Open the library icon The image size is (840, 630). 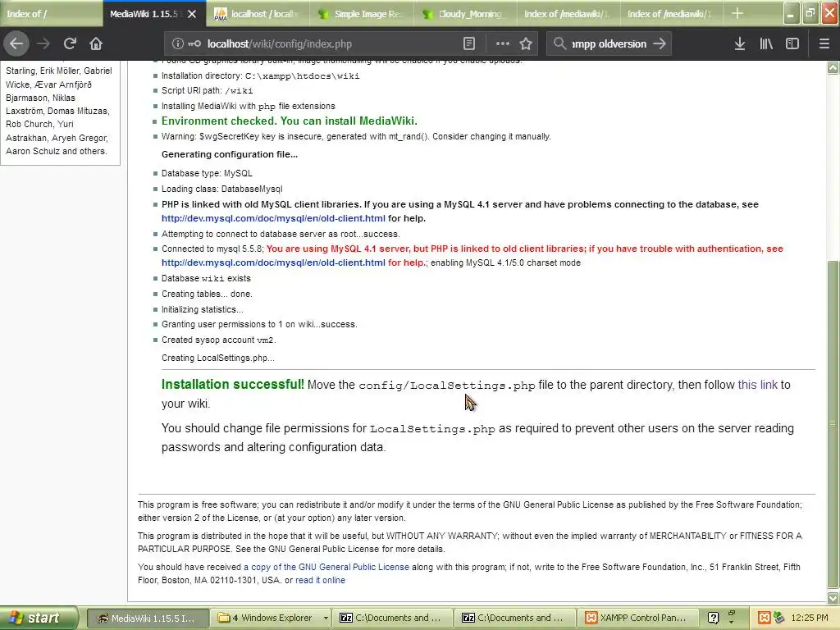coord(766,44)
